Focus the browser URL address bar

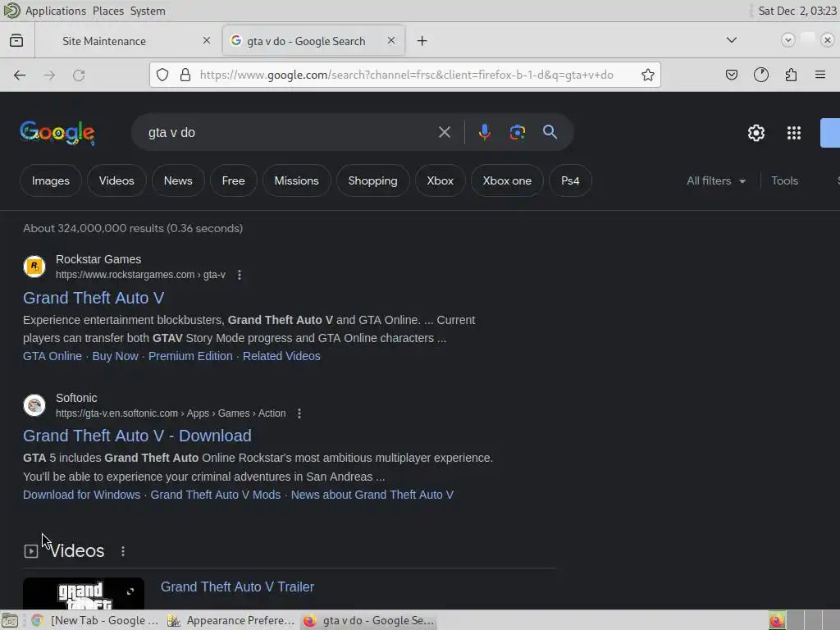406,75
